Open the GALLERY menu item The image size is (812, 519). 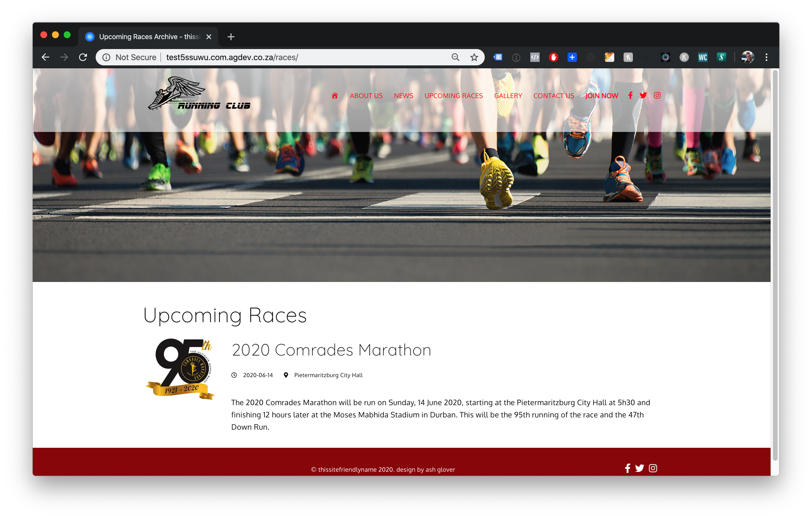pos(508,96)
